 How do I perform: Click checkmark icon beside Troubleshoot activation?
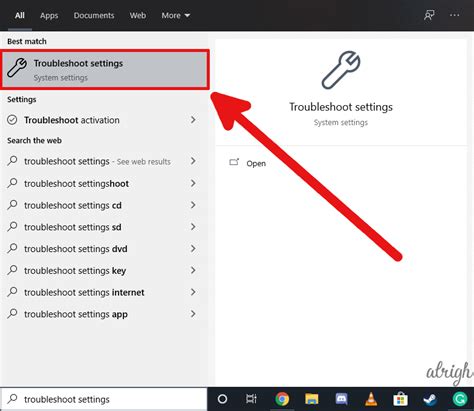[12, 120]
